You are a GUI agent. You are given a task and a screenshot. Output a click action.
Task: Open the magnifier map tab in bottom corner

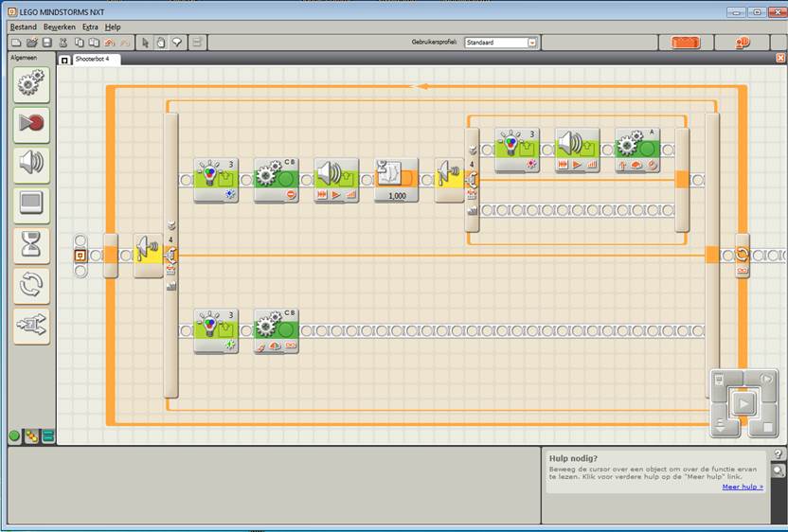click(778, 470)
